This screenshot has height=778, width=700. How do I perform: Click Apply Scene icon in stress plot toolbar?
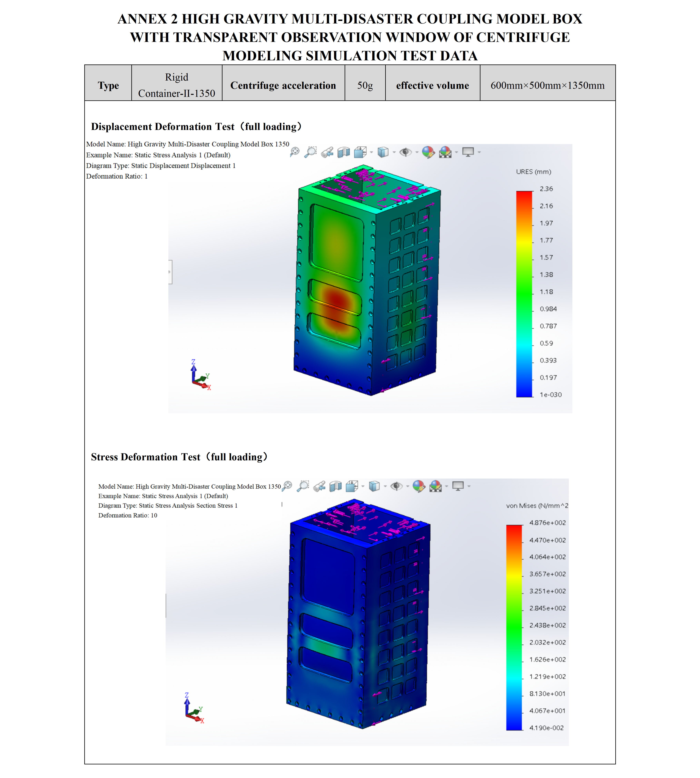tap(435, 486)
